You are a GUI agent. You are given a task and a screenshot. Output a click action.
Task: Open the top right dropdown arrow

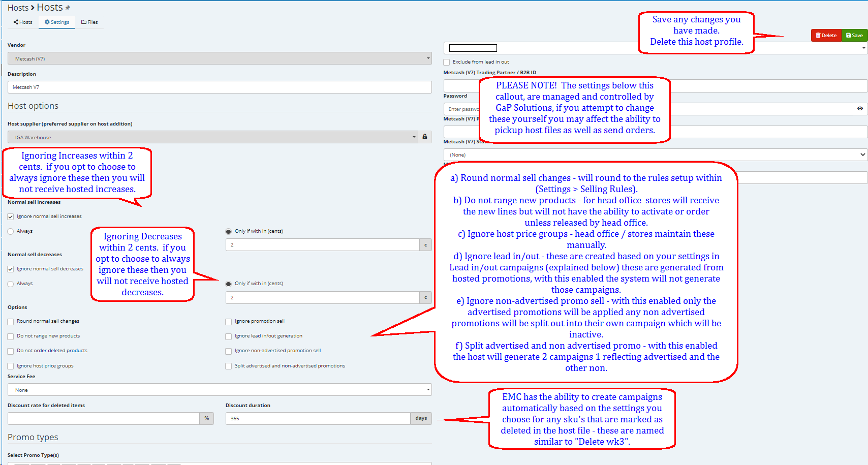tap(863, 48)
